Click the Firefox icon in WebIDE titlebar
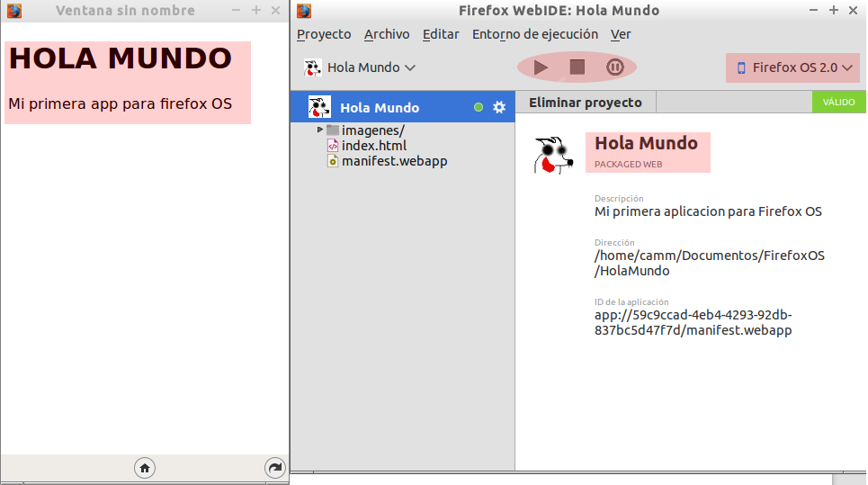The width and height of the screenshot is (868, 485). point(304,11)
